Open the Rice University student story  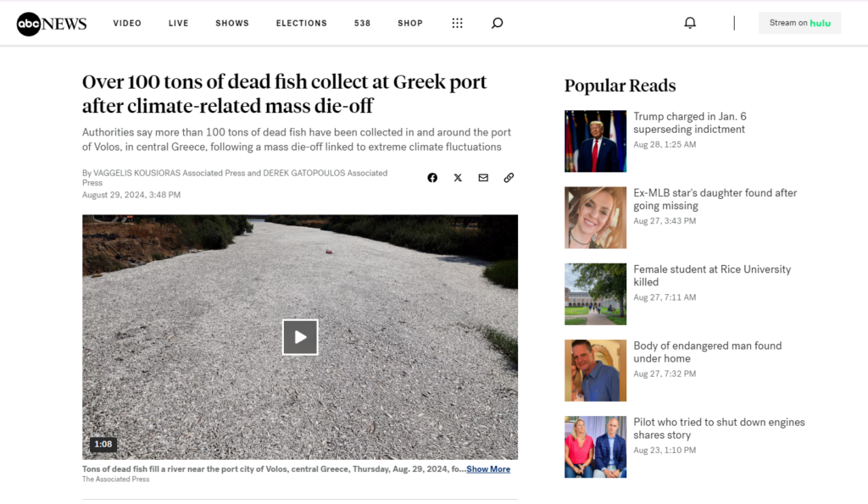pyautogui.click(x=712, y=275)
